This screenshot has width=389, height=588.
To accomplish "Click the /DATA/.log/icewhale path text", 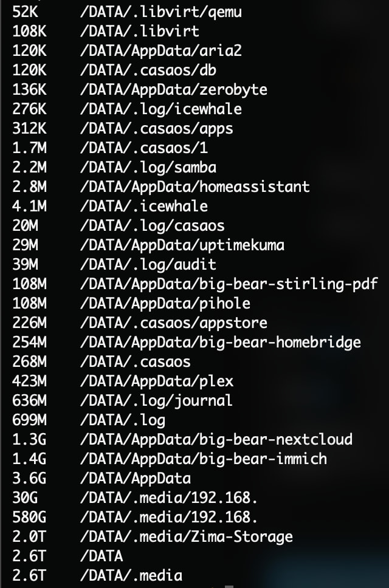I will click(160, 109).
